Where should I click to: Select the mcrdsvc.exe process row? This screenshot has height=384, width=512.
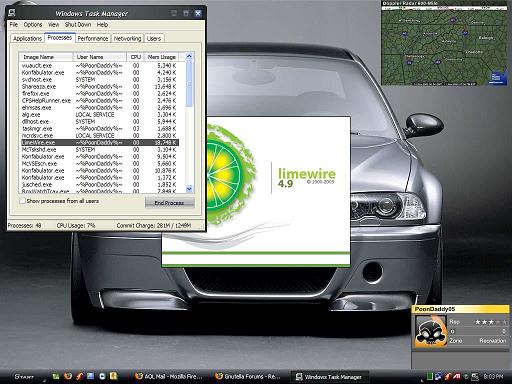coord(99,136)
